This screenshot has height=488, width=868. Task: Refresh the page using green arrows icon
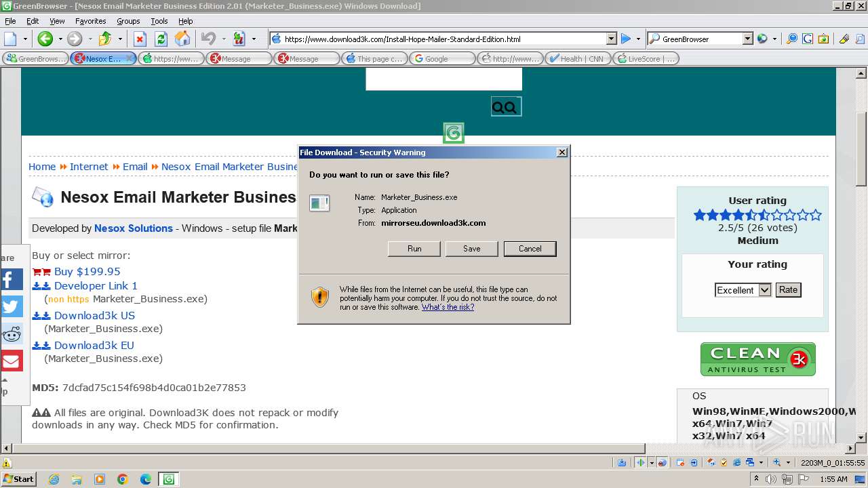pos(161,39)
